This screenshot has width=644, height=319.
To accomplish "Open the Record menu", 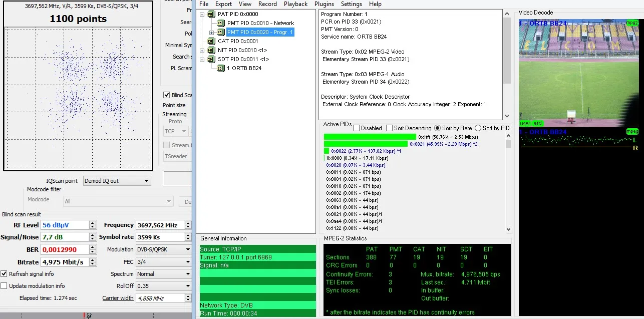I will 267,4.
